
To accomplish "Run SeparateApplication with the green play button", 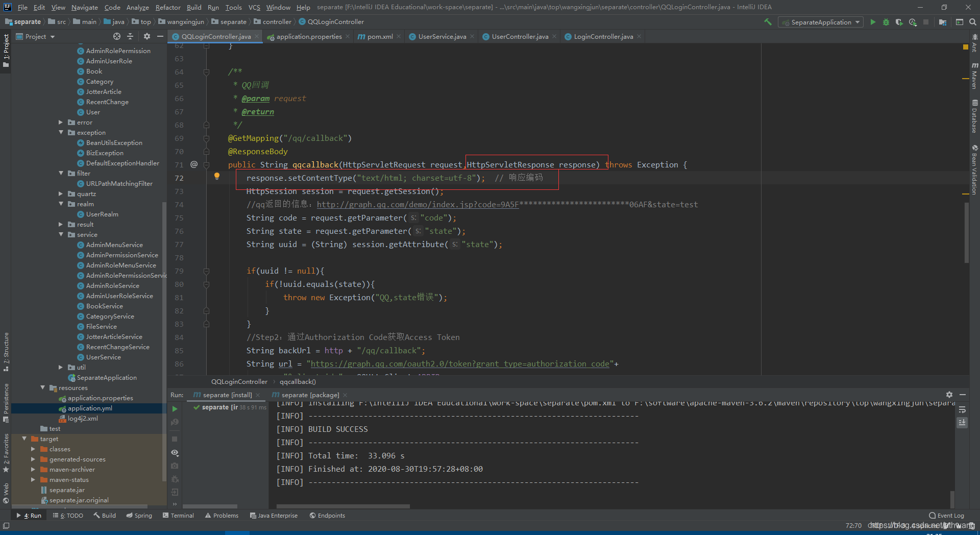I will point(873,22).
